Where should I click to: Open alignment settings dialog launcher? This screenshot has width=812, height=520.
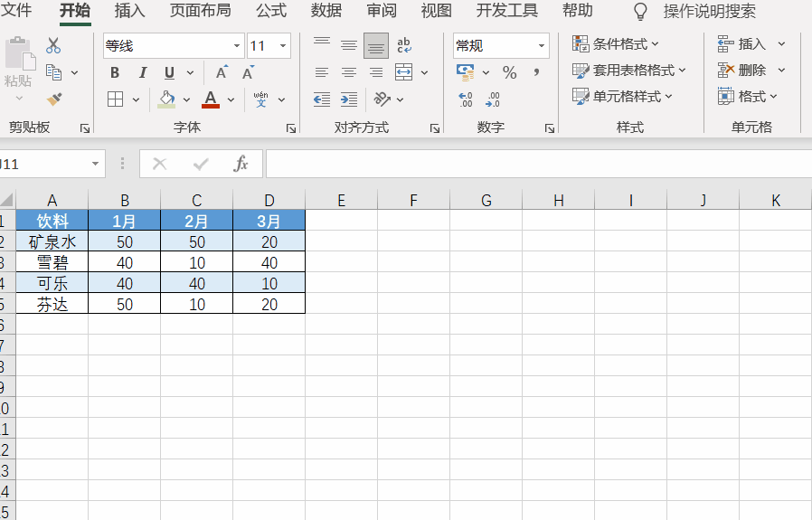pos(434,128)
